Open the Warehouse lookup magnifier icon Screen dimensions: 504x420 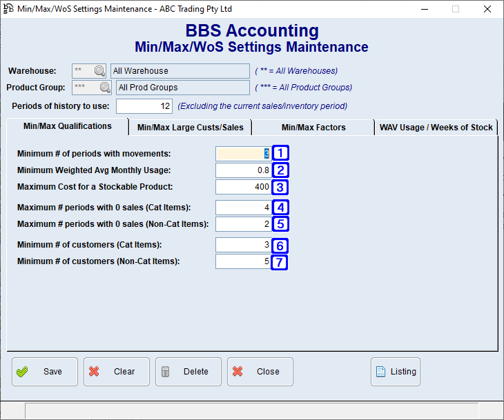coord(99,70)
